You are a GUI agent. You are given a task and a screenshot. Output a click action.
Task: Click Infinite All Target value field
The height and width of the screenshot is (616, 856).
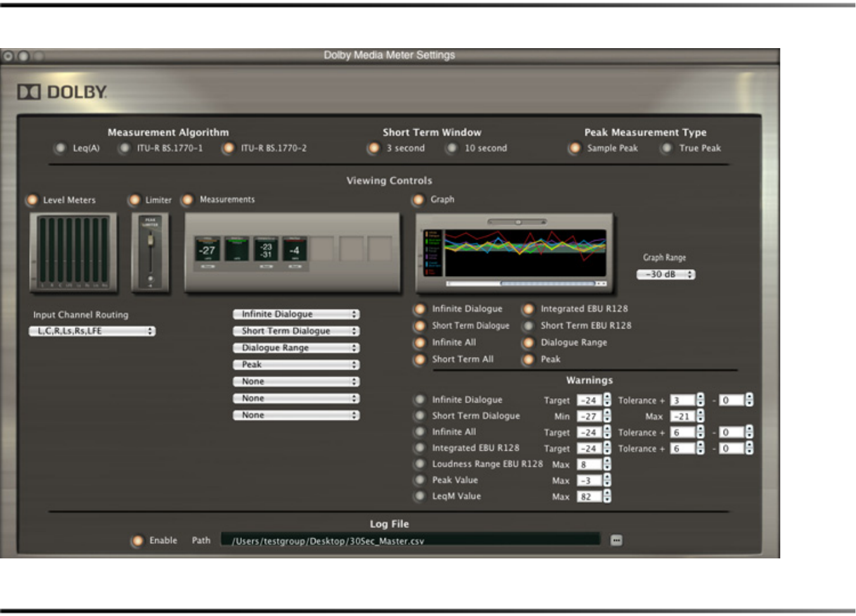[x=589, y=433]
